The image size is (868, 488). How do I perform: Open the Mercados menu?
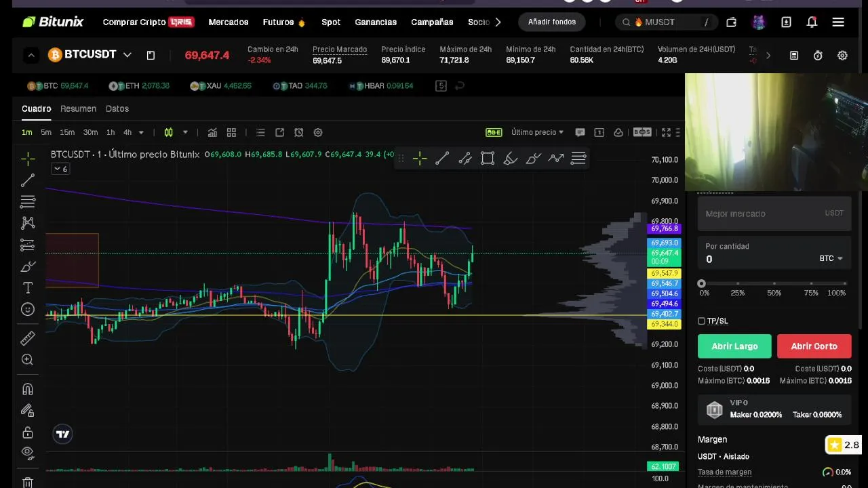229,22
